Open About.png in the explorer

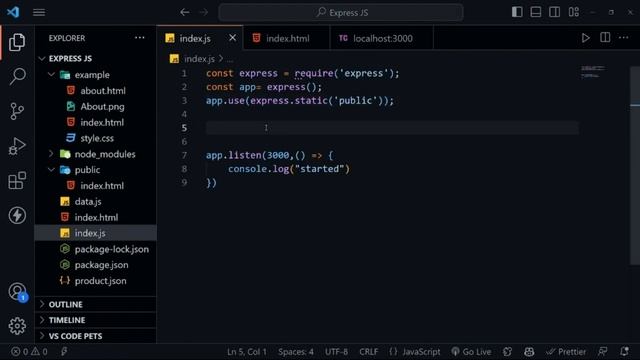point(96,107)
